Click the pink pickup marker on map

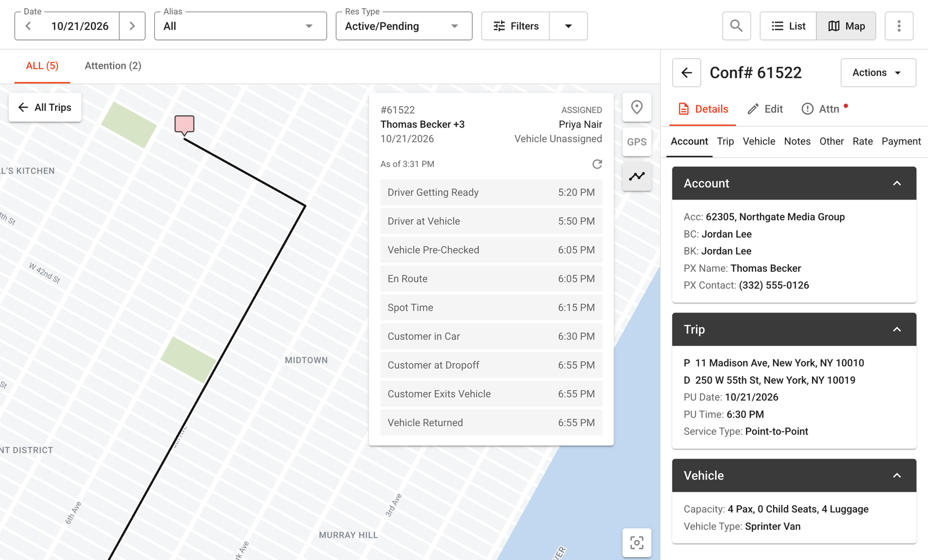click(184, 125)
